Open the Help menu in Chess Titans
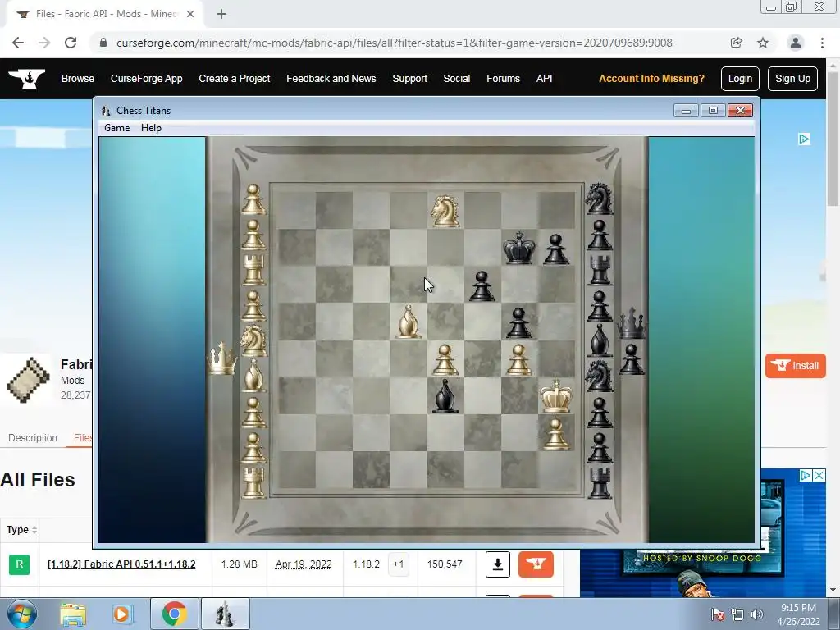 [151, 128]
